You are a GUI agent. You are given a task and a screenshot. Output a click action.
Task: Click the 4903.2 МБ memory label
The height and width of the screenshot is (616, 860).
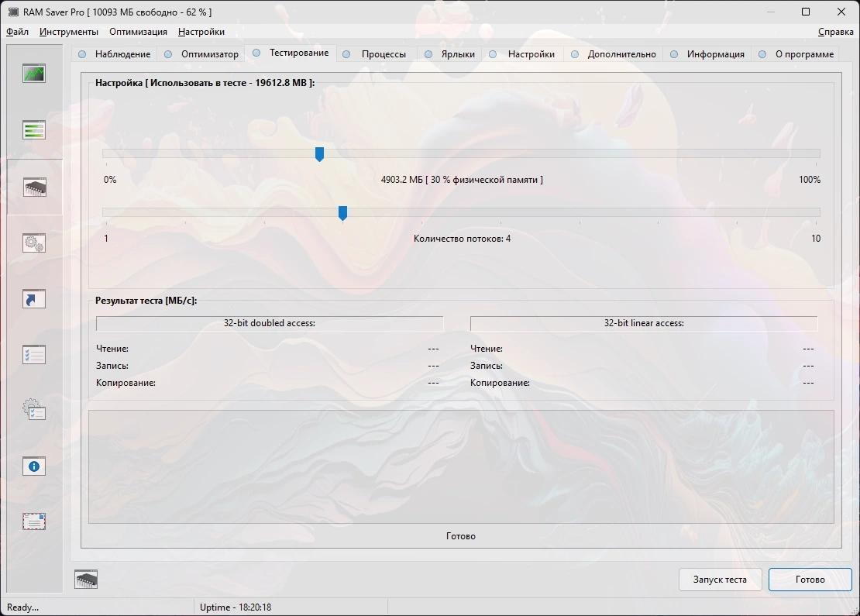point(462,179)
